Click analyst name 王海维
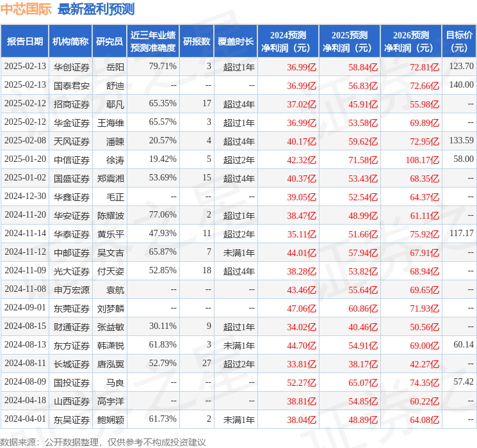 [111, 123]
